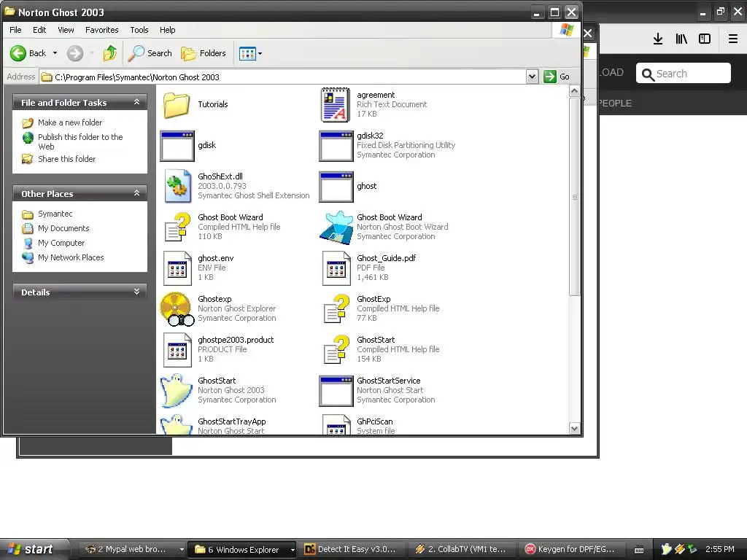Image resolution: width=747 pixels, height=560 pixels.
Task: Open the Views dropdown arrow
Action: click(x=260, y=54)
